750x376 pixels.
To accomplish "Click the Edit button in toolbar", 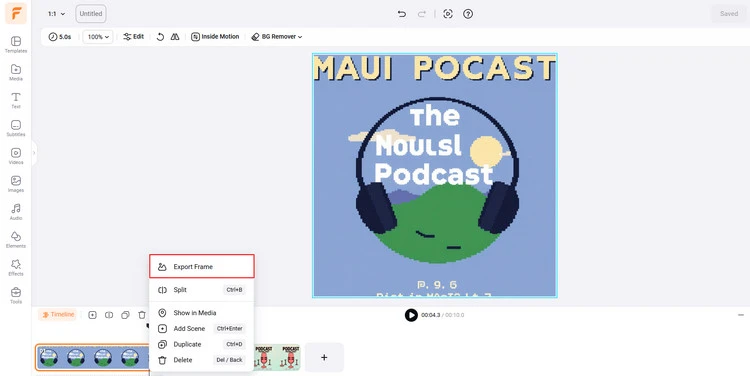I will (133, 37).
